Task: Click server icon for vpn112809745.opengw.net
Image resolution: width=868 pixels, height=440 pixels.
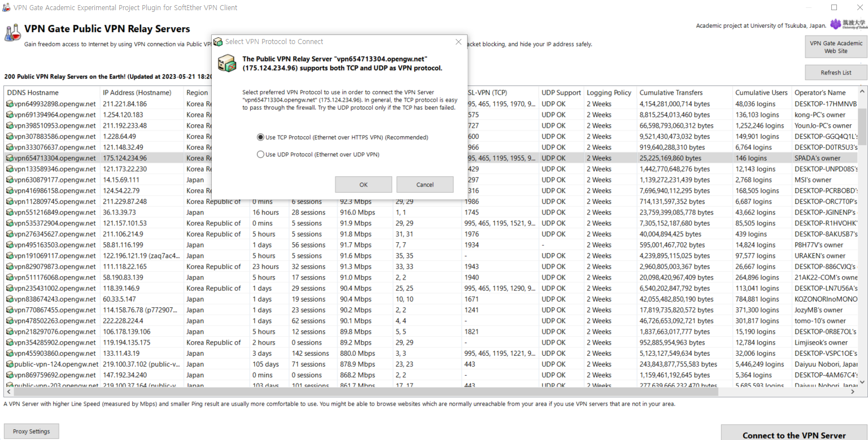Action: point(10,202)
